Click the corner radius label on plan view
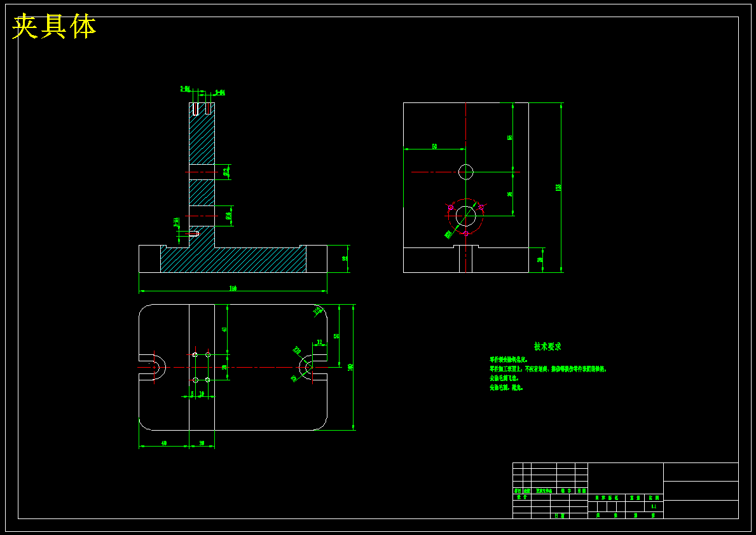This screenshot has height=535, width=756. point(317,311)
